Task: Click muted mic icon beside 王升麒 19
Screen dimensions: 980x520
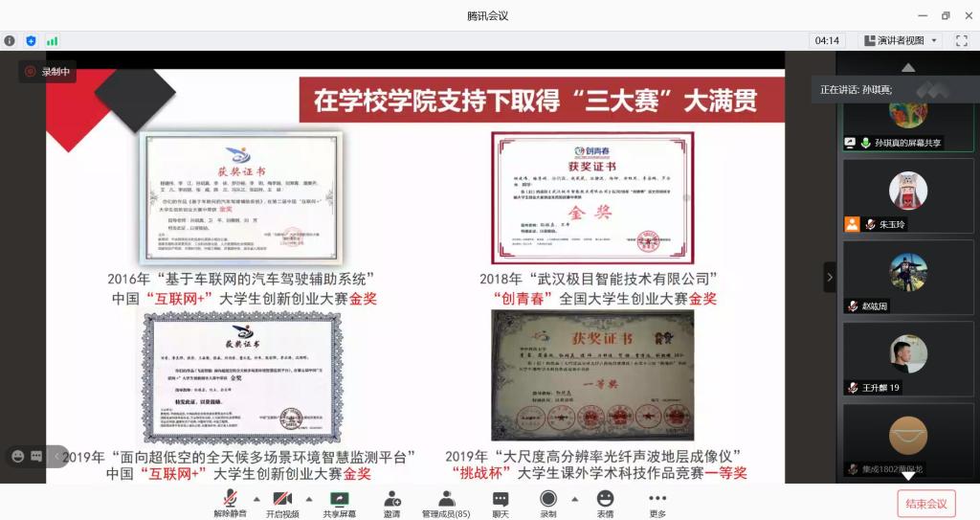Action: pyautogui.click(x=853, y=387)
